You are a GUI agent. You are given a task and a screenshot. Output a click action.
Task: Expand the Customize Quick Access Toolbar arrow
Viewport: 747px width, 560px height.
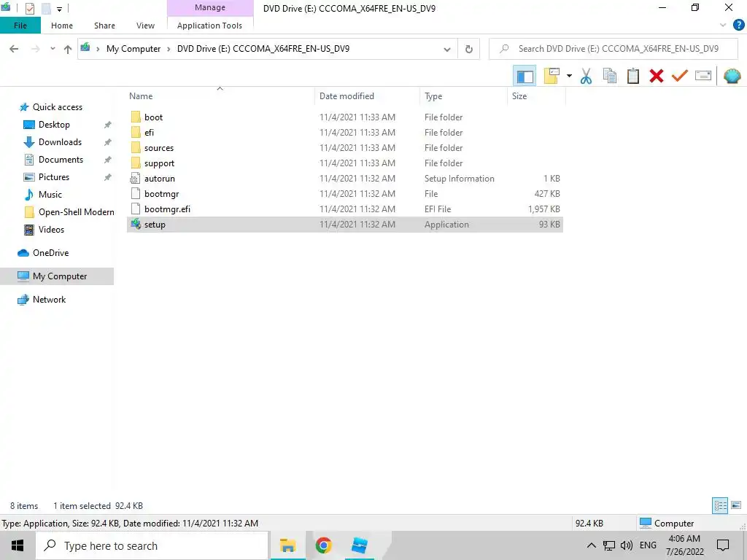pyautogui.click(x=60, y=9)
